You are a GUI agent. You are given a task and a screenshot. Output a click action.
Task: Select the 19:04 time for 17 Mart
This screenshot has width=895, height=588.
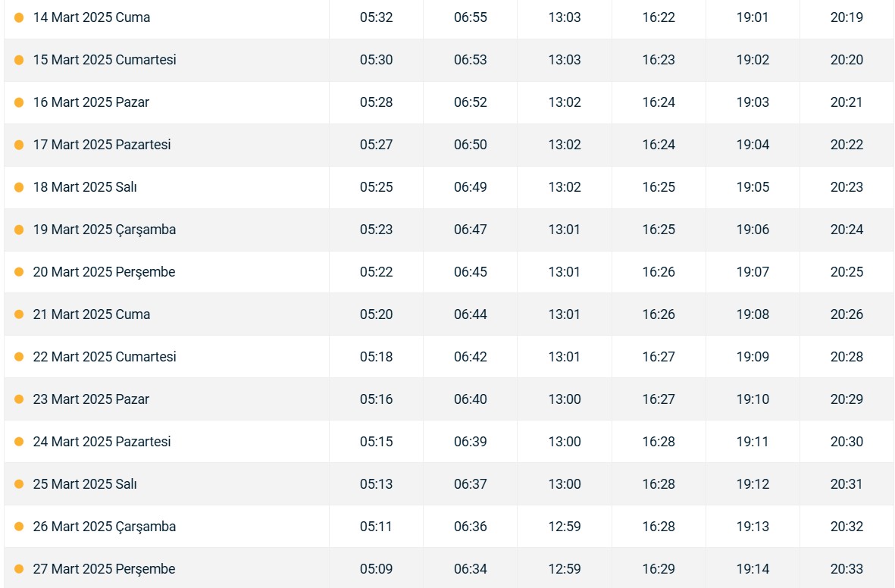coord(753,145)
